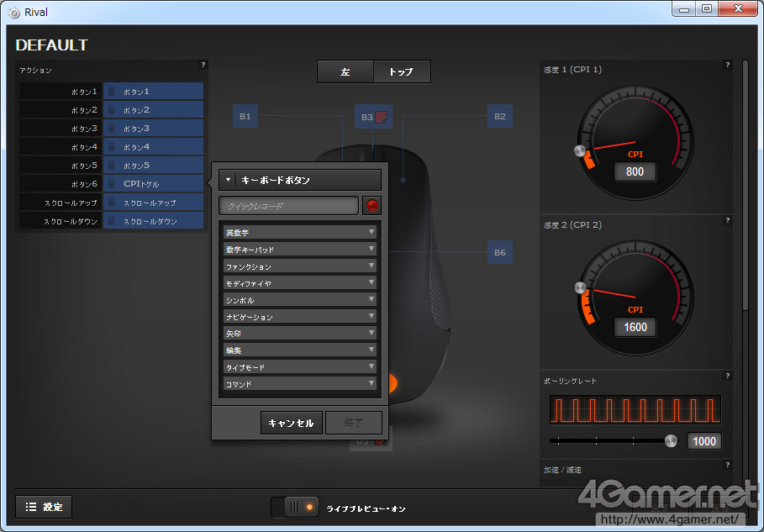Select ボタン4 action assignment
Viewport: 764px width, 532px height.
(x=154, y=146)
